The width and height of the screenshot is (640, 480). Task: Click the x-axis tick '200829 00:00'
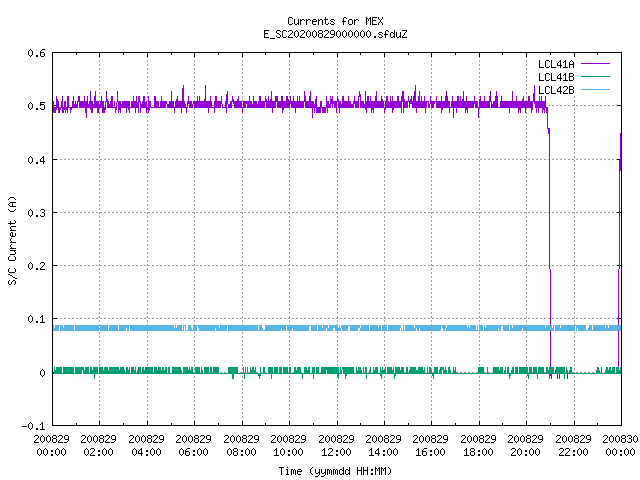tap(51, 445)
